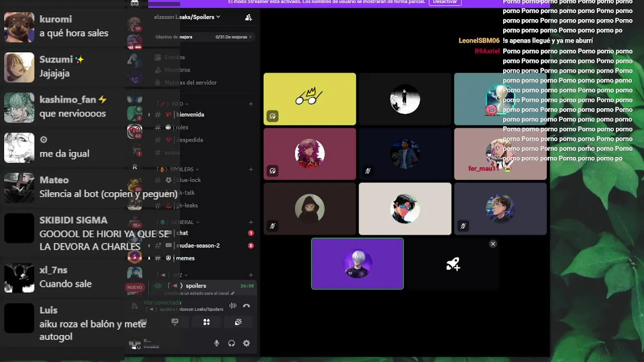Click the crossed-out icon on the yellow tile
Image resolution: width=644 pixels, height=362 pixels.
pyautogui.click(x=272, y=116)
